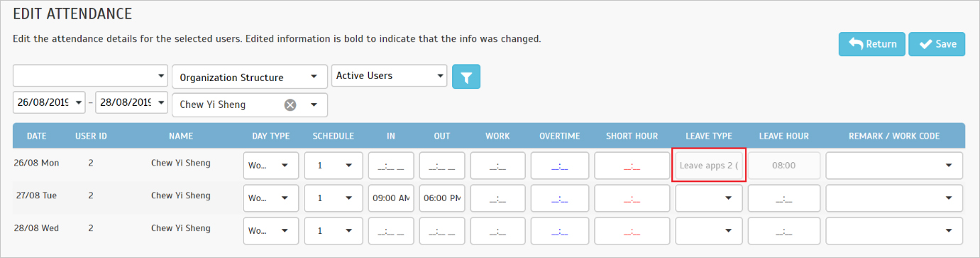
Task: Save the attendance edits
Action: click(x=937, y=44)
